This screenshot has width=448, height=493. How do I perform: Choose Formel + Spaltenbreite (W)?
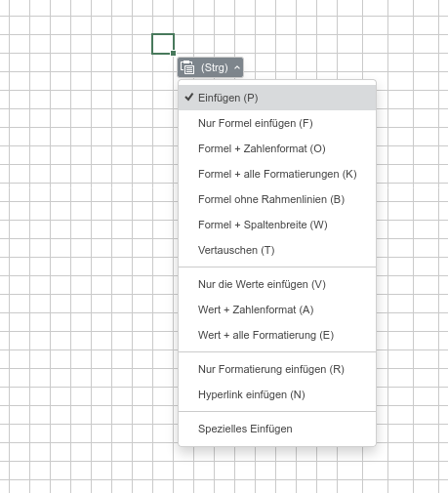point(277,225)
